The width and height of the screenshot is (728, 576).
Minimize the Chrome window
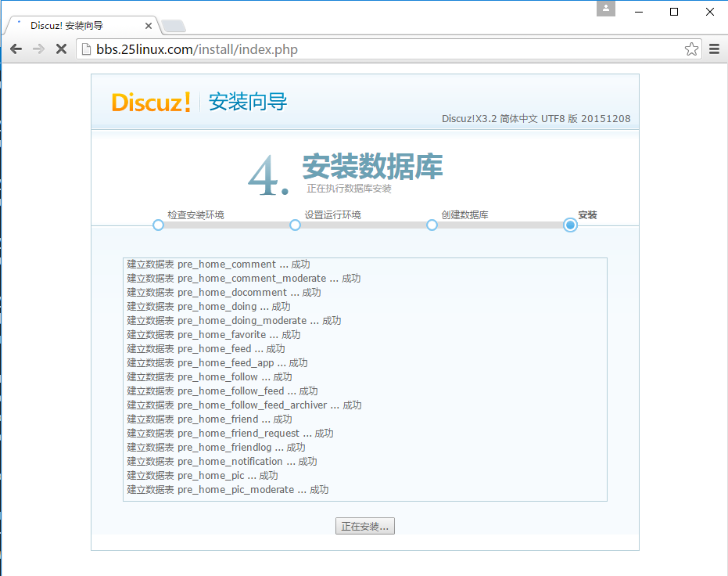click(639, 12)
